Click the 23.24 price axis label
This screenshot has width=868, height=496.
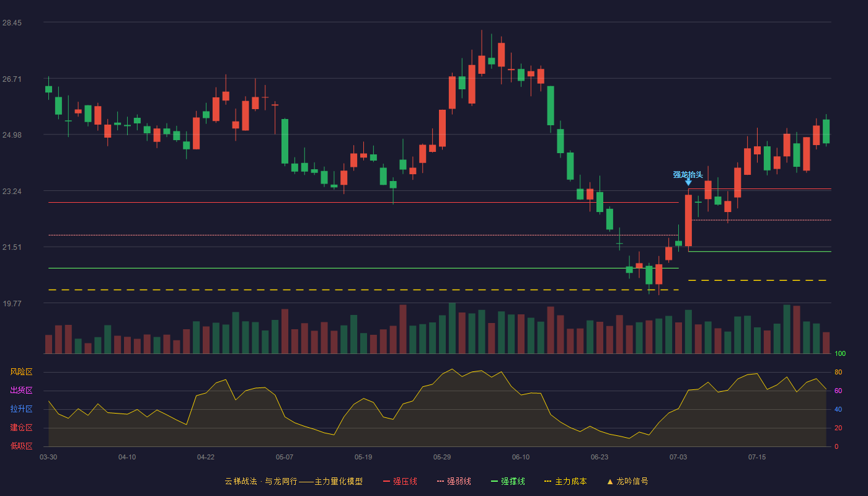pos(12,192)
